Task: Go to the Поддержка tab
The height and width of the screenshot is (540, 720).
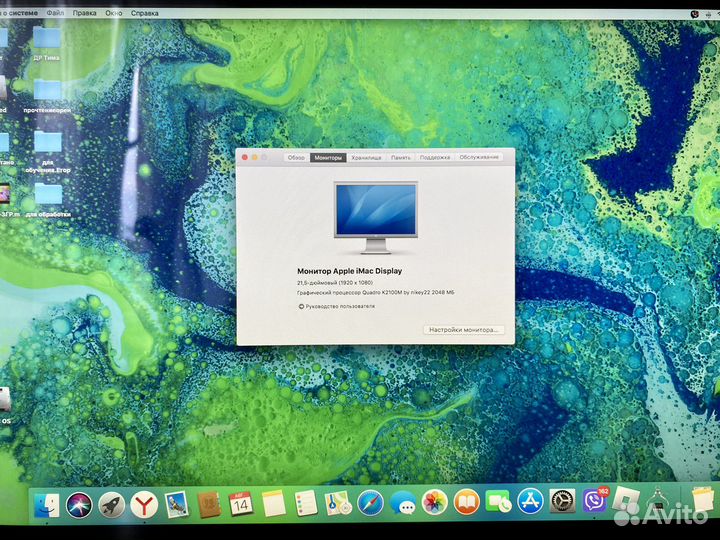Action: 434,158
